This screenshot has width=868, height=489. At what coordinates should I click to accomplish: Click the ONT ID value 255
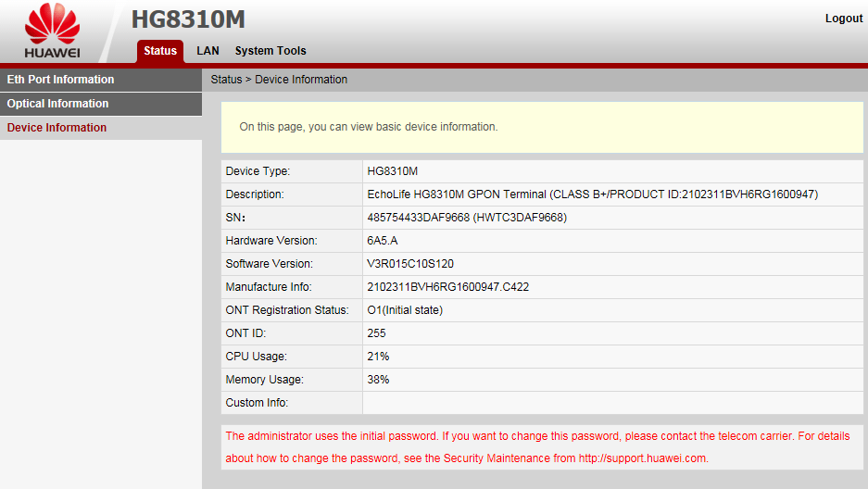[x=376, y=333]
